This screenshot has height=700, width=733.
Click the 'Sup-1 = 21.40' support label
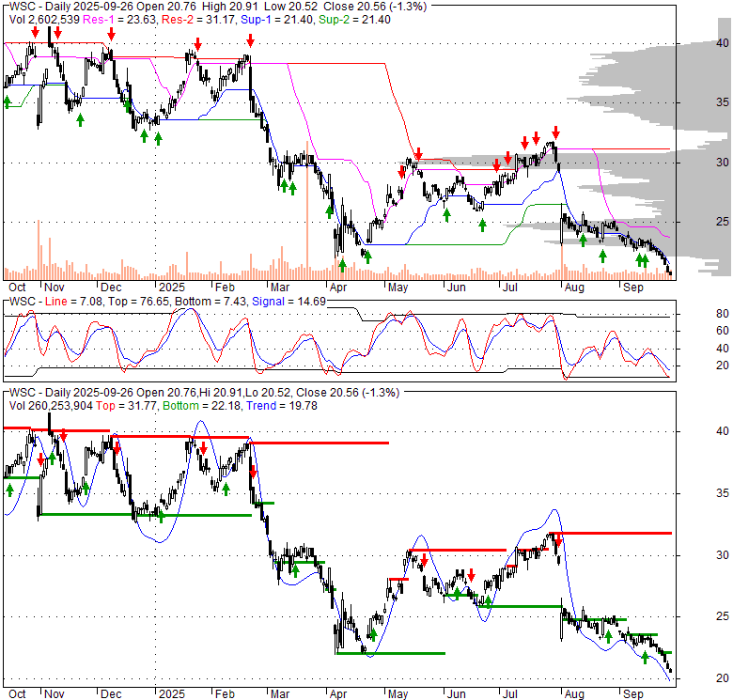pos(276,20)
